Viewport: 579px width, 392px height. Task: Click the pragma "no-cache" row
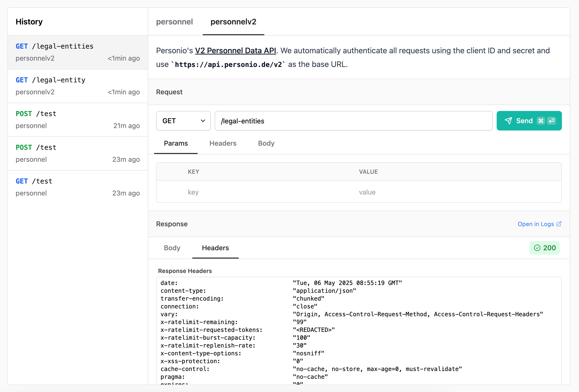(244, 377)
